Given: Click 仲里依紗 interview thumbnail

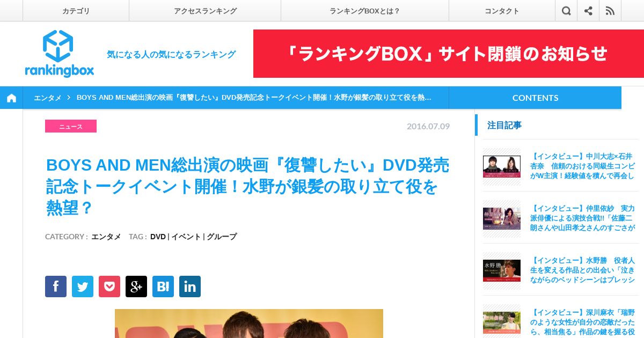Looking at the screenshot, I should (502, 218).
